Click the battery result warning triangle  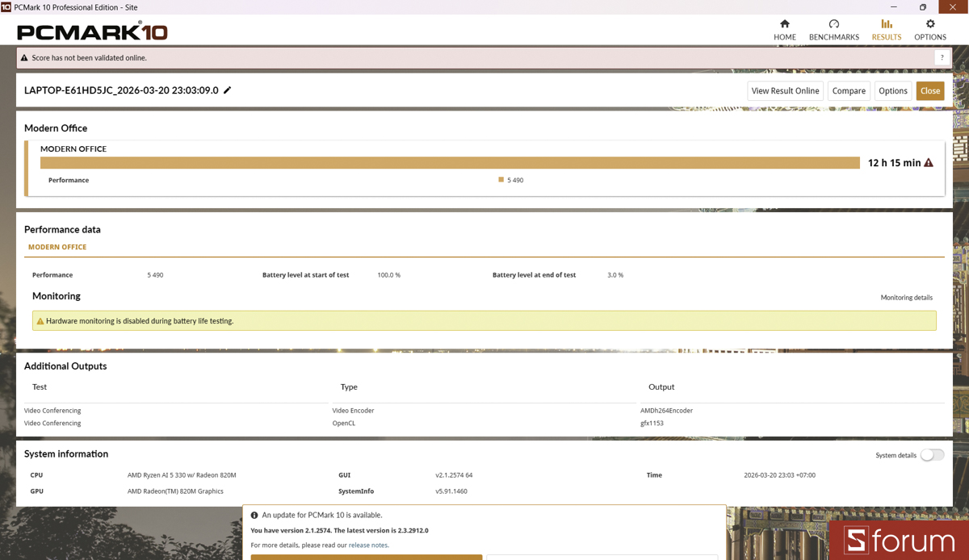(x=929, y=163)
